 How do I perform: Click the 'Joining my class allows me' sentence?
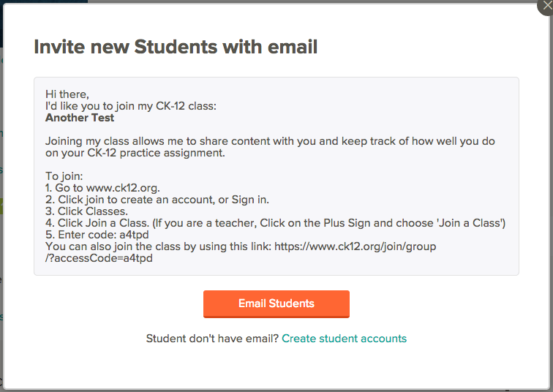[270, 141]
